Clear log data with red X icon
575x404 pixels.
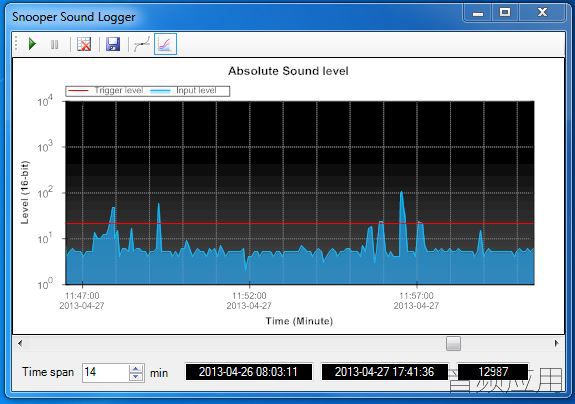[x=84, y=44]
